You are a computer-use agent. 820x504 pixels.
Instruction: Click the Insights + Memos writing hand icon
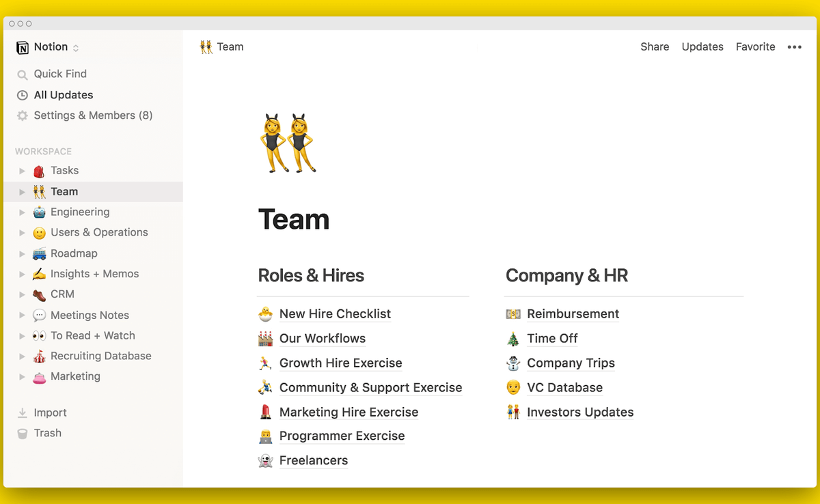click(39, 274)
